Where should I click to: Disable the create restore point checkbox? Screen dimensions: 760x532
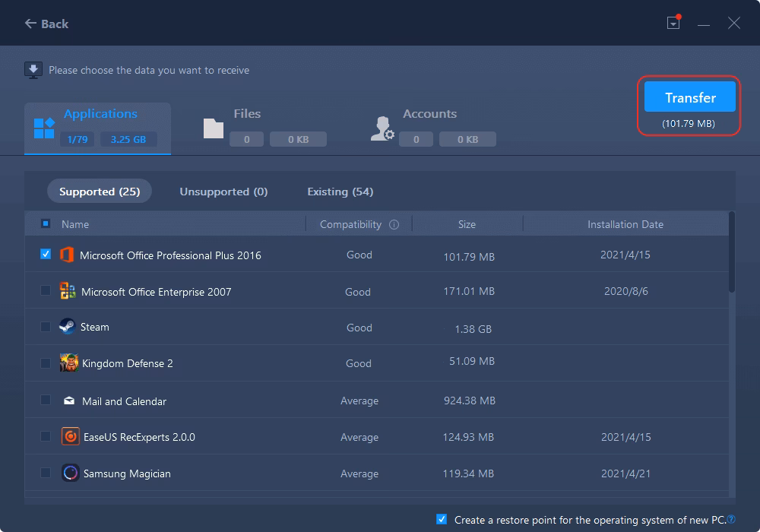point(442,519)
